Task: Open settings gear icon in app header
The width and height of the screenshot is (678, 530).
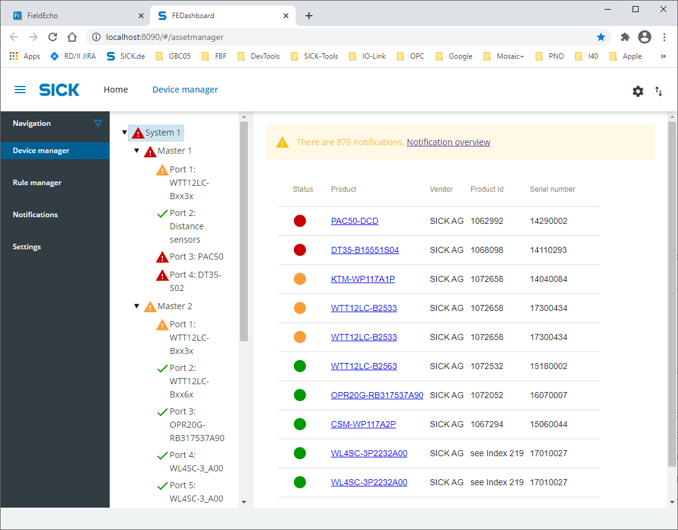Action: point(638,91)
